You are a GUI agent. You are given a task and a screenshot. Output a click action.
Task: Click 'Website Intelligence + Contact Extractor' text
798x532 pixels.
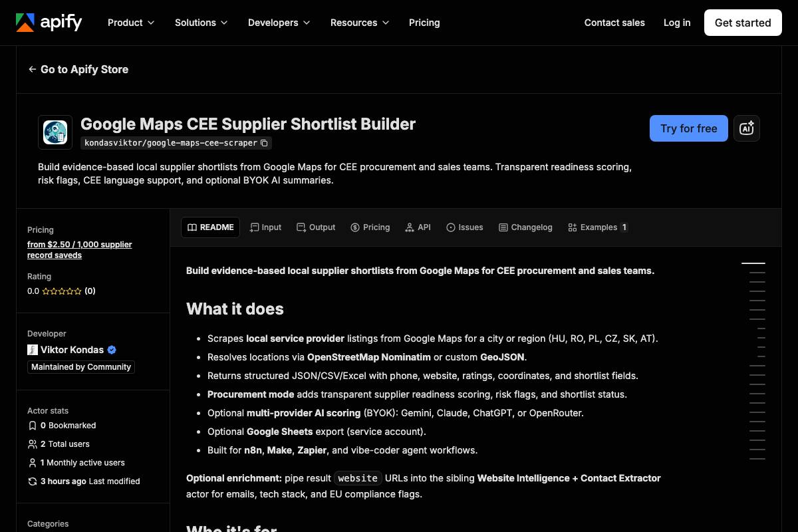pyautogui.click(x=569, y=478)
